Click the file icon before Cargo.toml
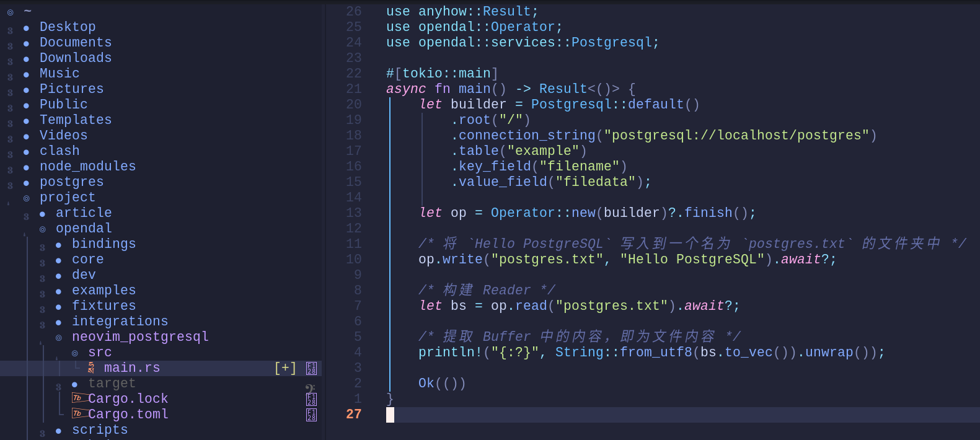 coord(77,414)
